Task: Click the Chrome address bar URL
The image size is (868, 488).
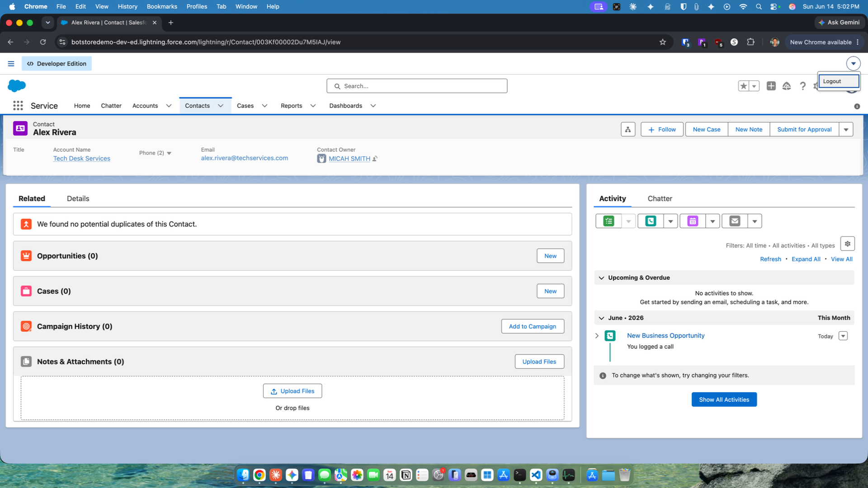Action: (206, 42)
